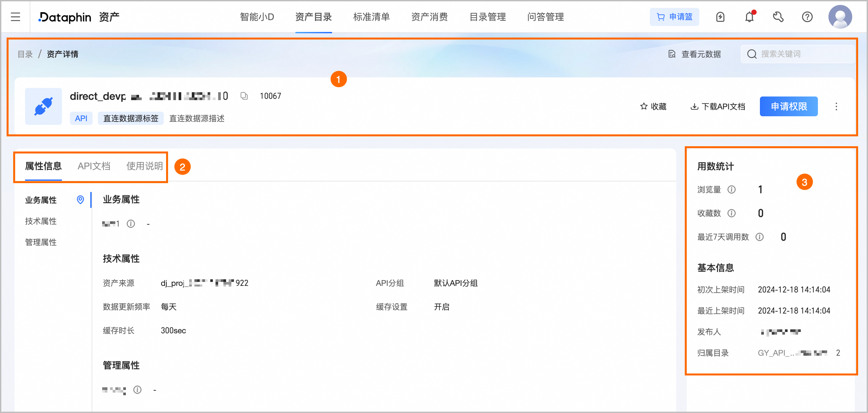This screenshot has height=413, width=868.
Task: Open the three-dot more options menu
Action: (x=836, y=107)
